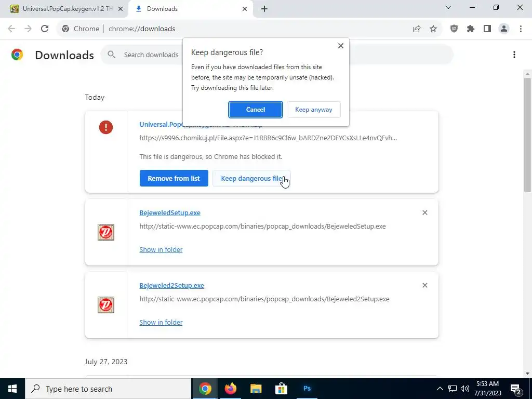Image resolution: width=532 pixels, height=399 pixels.
Task: Open the tab search chevron
Action: coord(448,7)
